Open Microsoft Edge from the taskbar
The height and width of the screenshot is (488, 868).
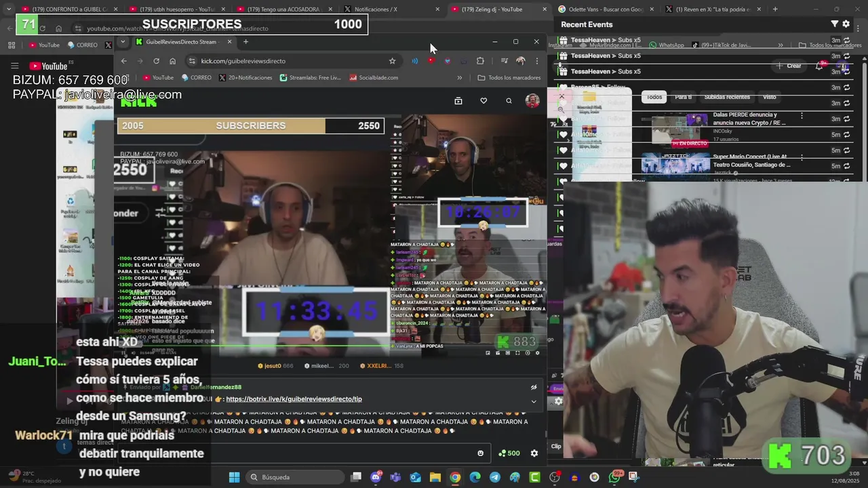tap(475, 477)
